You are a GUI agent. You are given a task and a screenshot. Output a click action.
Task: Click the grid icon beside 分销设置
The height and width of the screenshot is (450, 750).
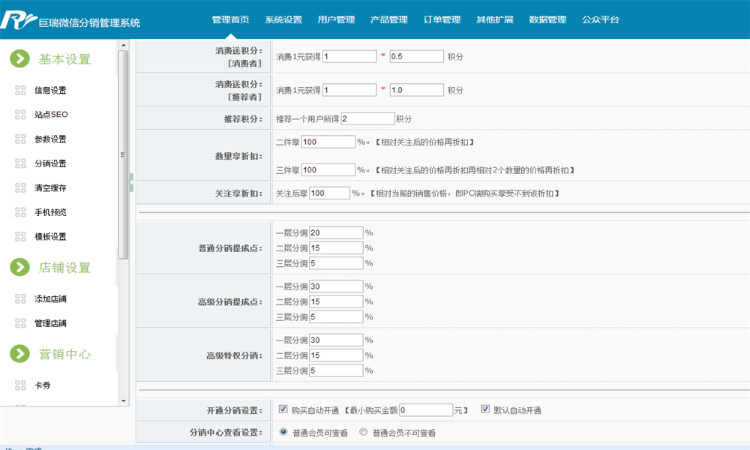21,163
